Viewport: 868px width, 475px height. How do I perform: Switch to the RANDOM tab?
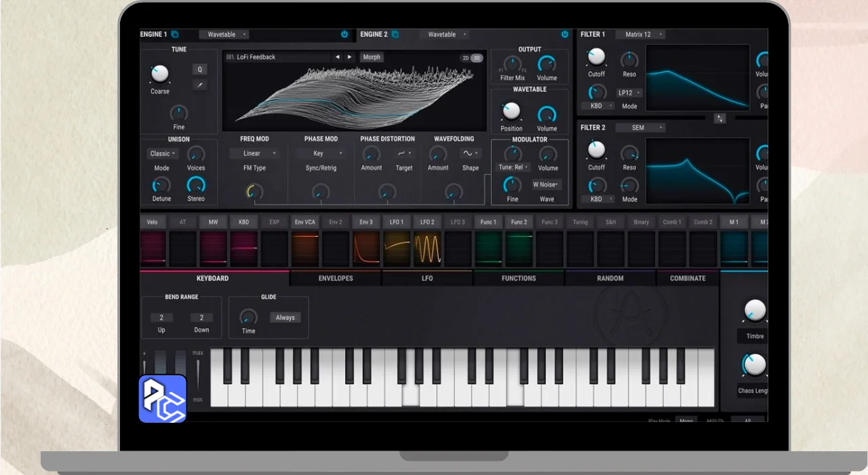[610, 278]
